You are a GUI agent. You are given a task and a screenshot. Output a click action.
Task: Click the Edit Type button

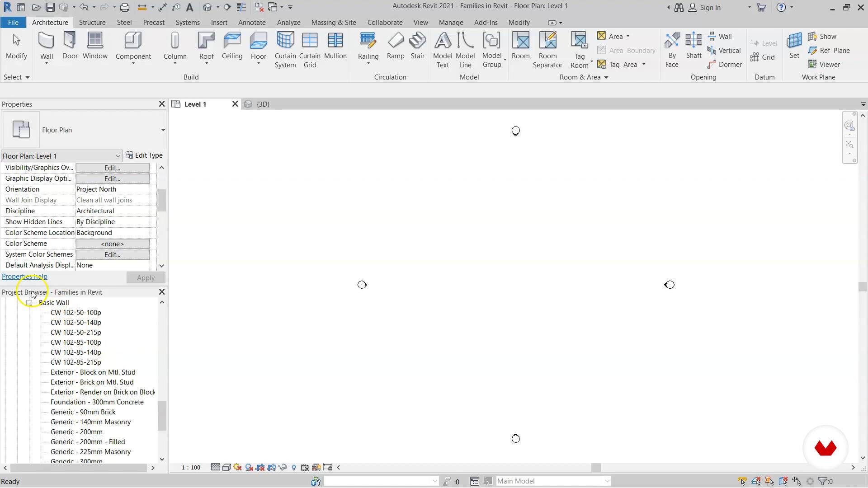click(x=144, y=155)
